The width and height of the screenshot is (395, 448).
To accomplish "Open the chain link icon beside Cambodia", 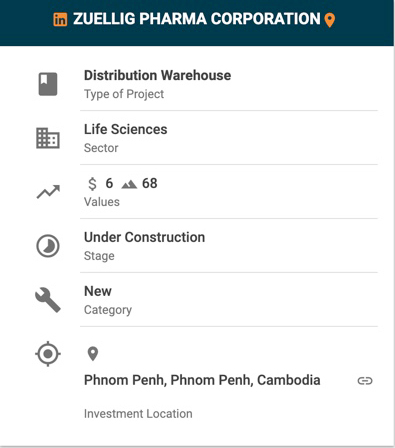I will (365, 381).
